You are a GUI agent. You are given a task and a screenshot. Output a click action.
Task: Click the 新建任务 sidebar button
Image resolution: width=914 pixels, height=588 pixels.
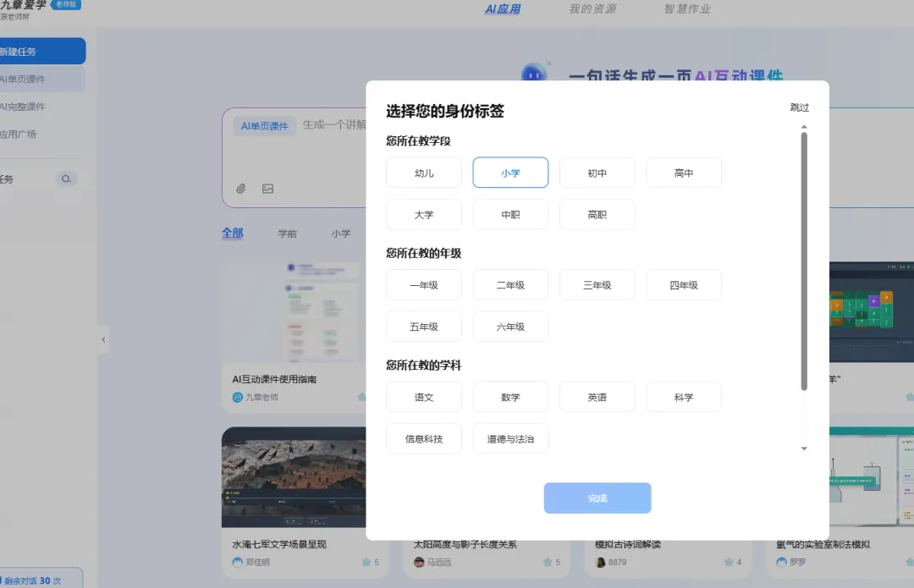coord(42,52)
